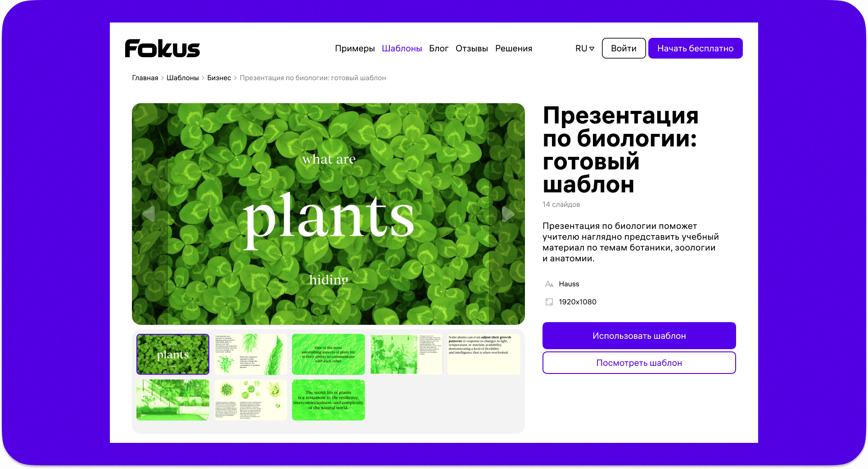Open the Примеры menu item
The height and width of the screenshot is (469, 868).
click(x=355, y=48)
